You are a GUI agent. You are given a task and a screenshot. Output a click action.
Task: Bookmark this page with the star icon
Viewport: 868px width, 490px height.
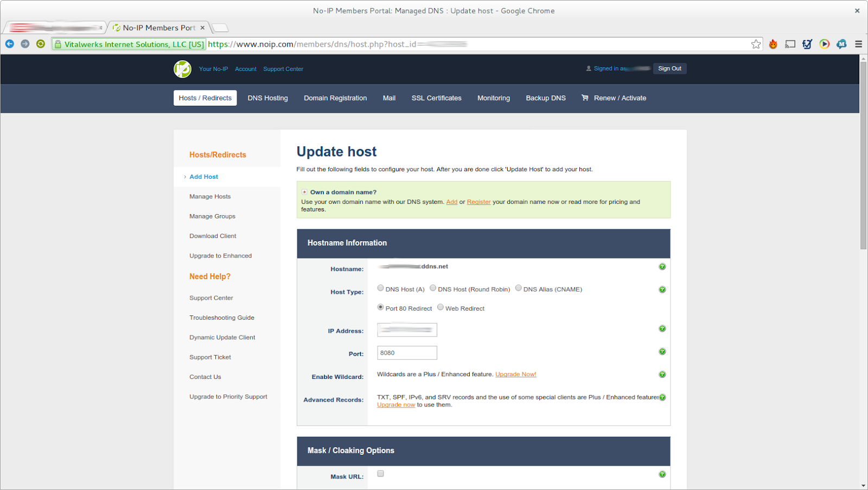756,44
